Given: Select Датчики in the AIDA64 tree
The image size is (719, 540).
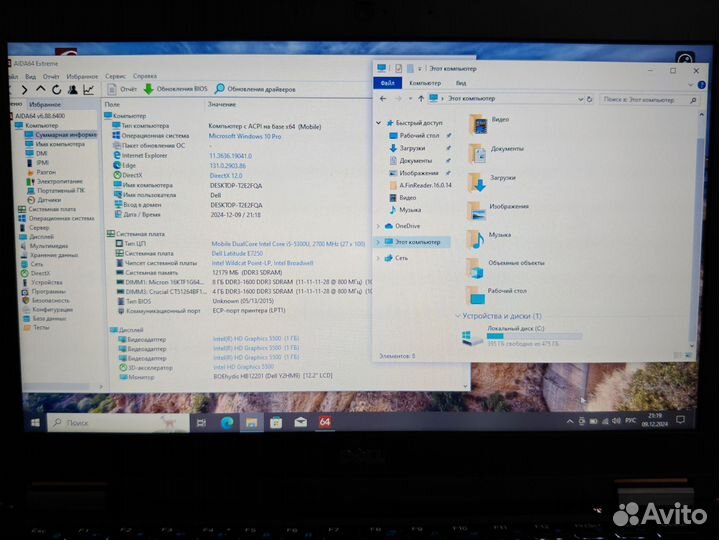Looking at the screenshot, I should click(x=44, y=200).
